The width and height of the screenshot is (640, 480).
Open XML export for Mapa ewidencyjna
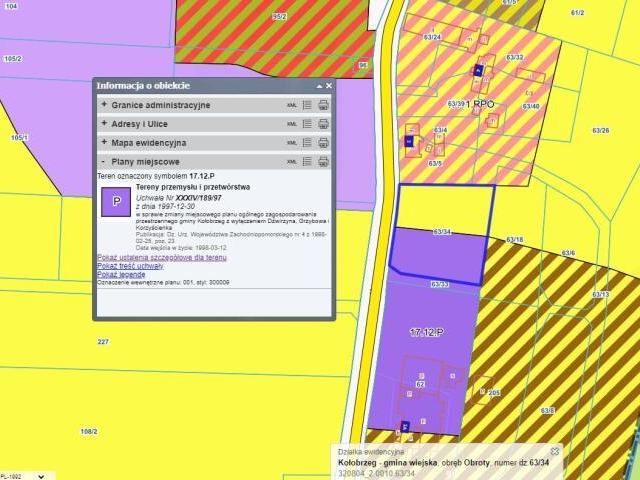[x=291, y=143]
